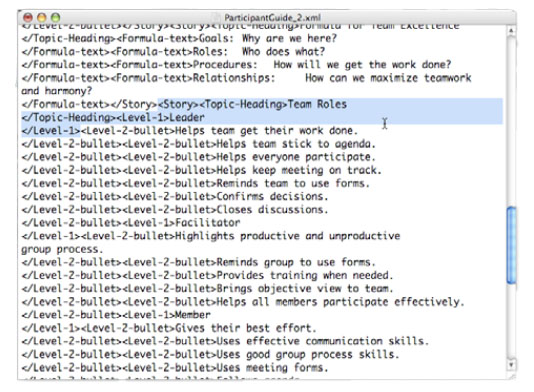Click 'Provides training when needed.' text
The width and height of the screenshot is (534, 392).
pyautogui.click(x=305, y=275)
